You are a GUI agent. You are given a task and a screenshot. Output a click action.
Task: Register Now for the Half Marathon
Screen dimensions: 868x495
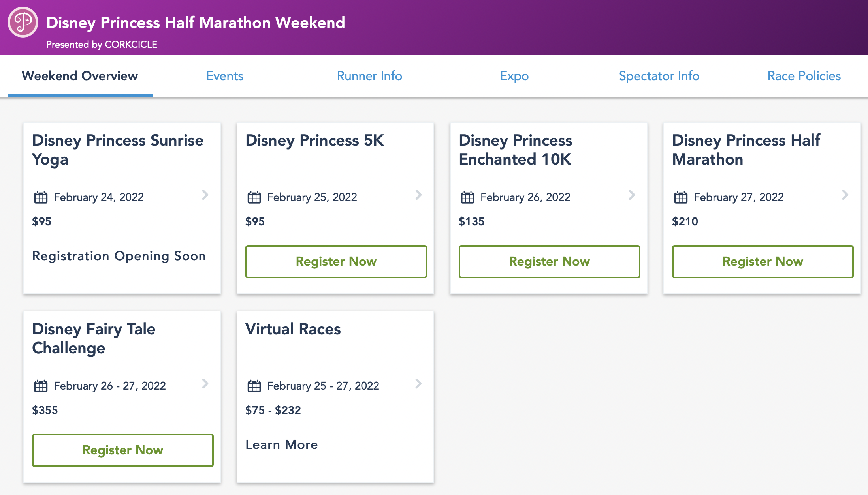coord(763,262)
